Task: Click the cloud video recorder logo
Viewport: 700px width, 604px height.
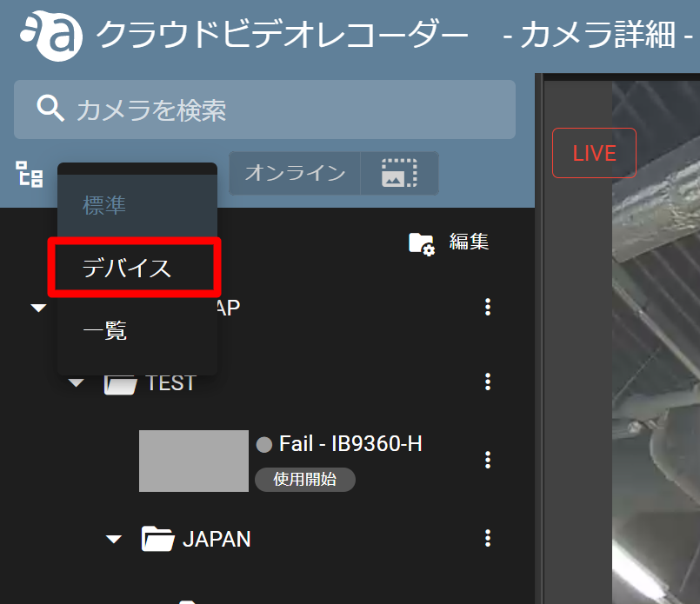Action: click(51, 35)
